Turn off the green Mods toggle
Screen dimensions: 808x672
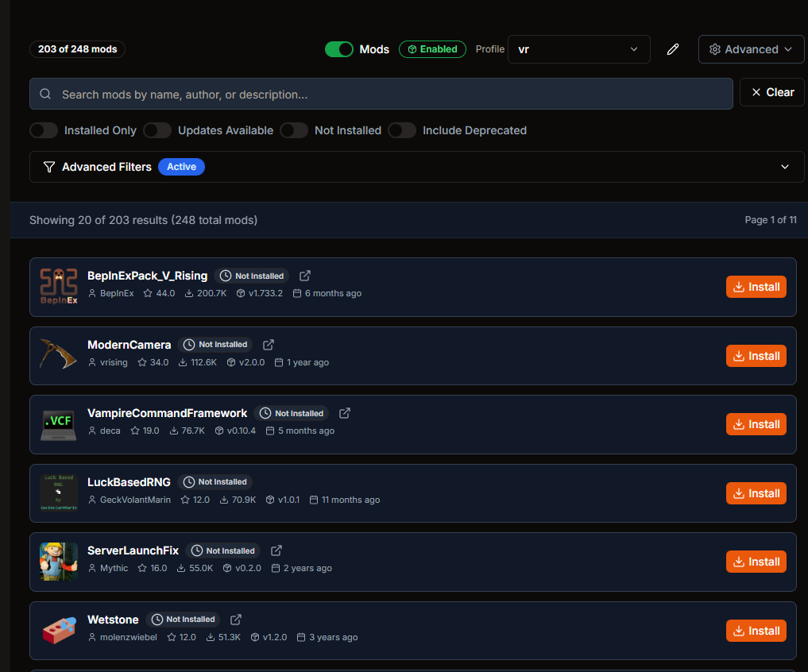[338, 48]
